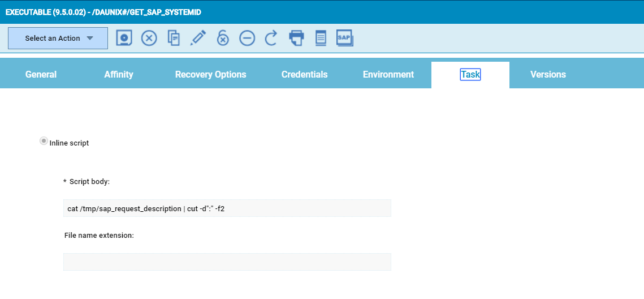This screenshot has width=644, height=299.
Task: Switch to the General tab
Action: point(41,75)
